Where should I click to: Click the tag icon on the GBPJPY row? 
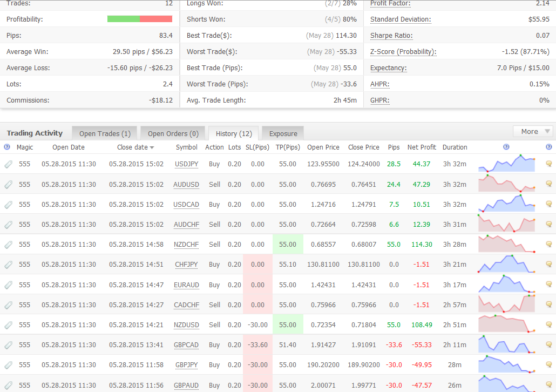click(9, 364)
